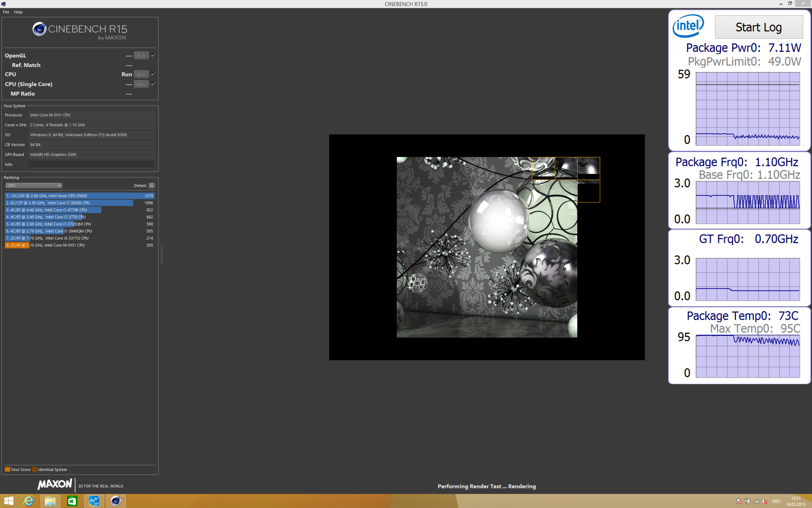
Task: Open the Windows Store taskbar icon
Action: point(72,501)
